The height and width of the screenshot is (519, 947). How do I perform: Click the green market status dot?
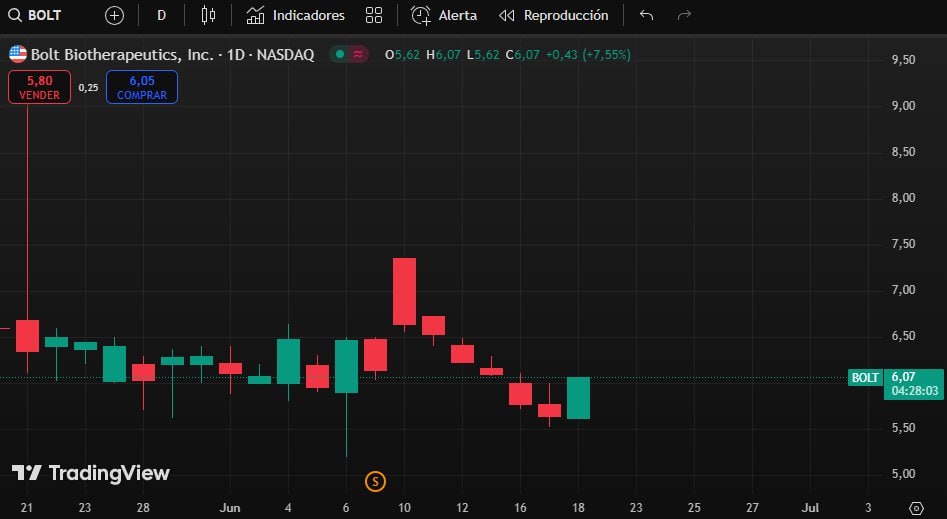coord(340,54)
